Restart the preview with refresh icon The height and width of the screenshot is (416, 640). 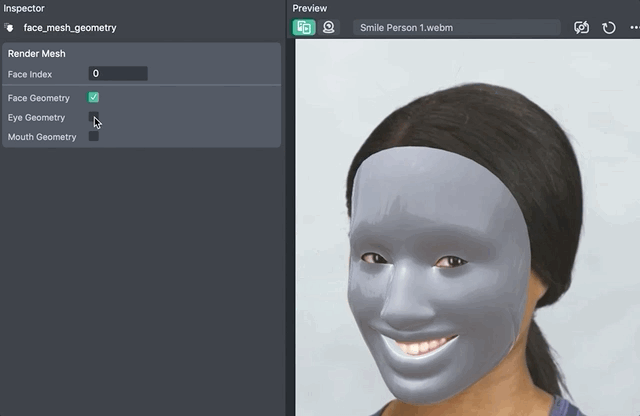[x=609, y=28]
